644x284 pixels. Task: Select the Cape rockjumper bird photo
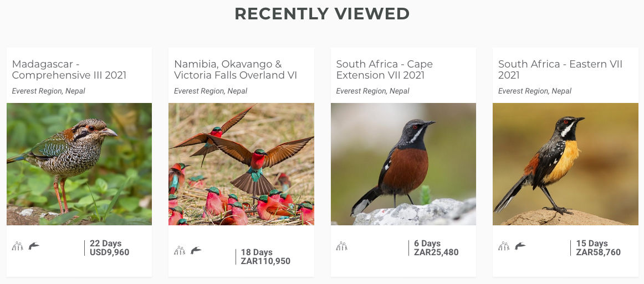tap(403, 164)
